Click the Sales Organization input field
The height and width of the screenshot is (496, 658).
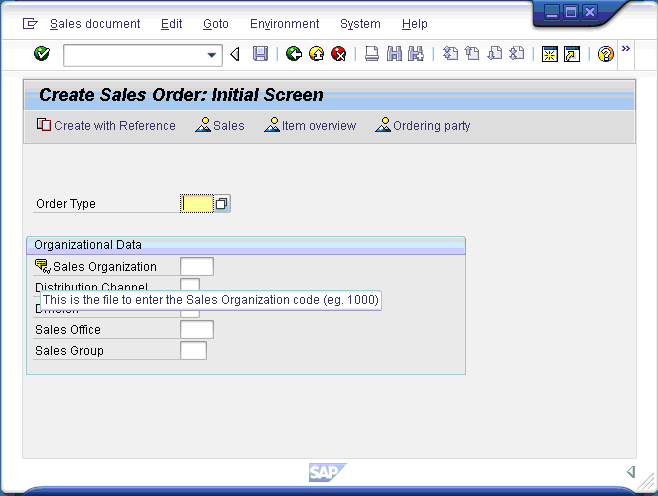click(x=197, y=266)
